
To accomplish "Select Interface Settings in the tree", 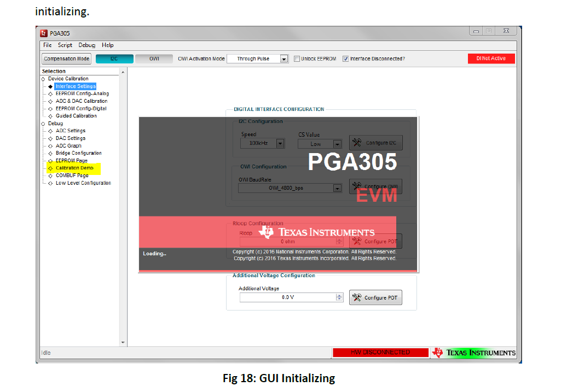I will coord(76,86).
